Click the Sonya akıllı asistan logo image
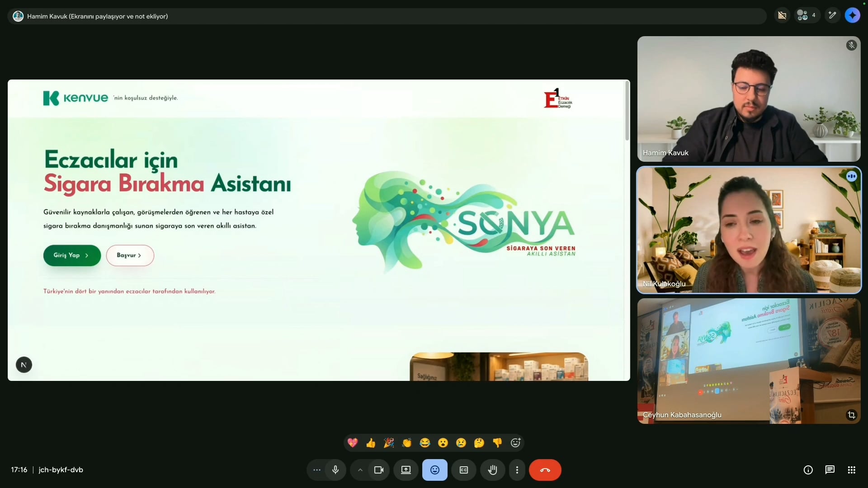Image resolution: width=868 pixels, height=488 pixels. (x=463, y=221)
